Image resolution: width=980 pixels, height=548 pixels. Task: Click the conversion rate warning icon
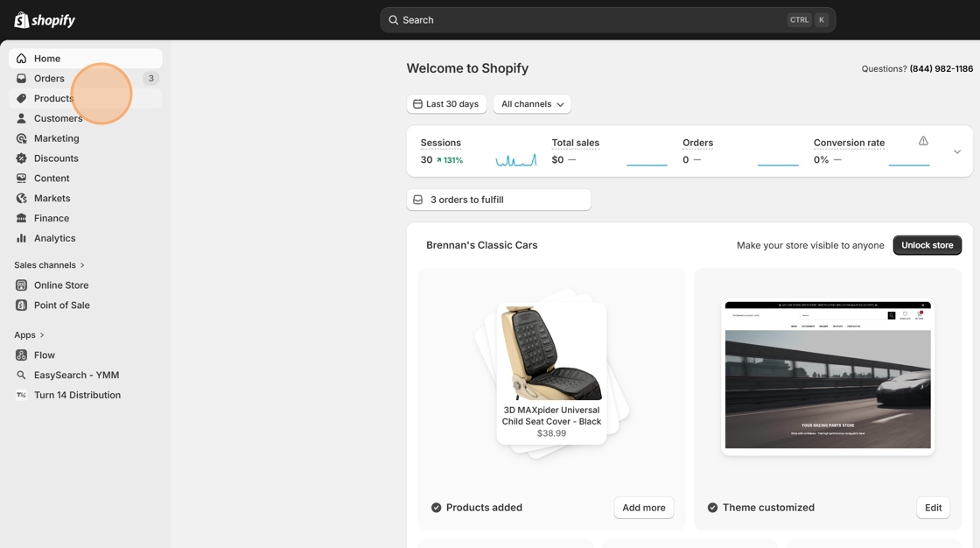click(923, 142)
